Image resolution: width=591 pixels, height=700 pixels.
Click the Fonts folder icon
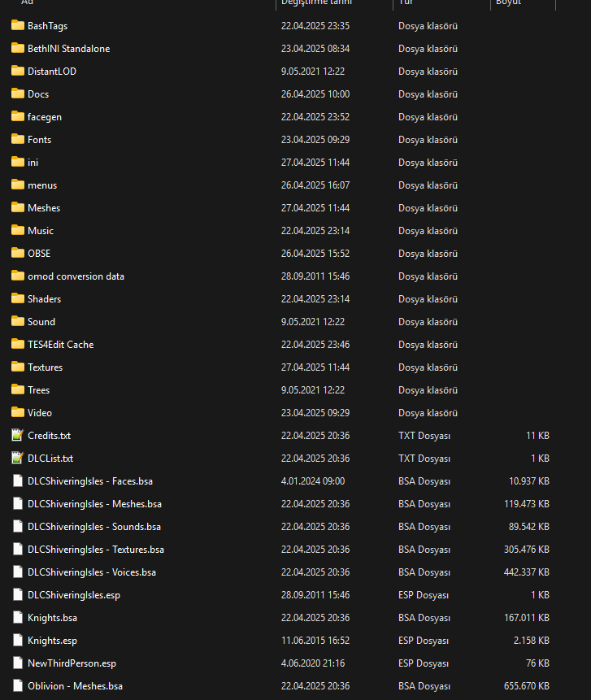click(18, 139)
